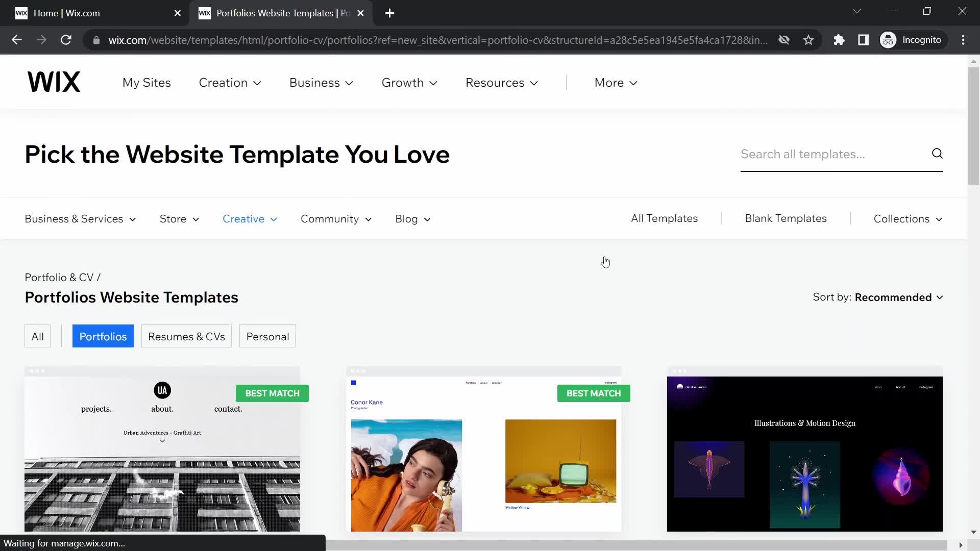980x551 pixels.
Task: Click the vertical page scrollbar thumb
Action: coord(973,126)
